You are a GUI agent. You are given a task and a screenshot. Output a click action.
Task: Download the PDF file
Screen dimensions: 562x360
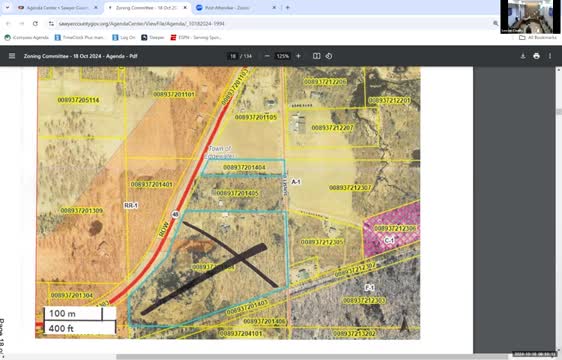pos(523,56)
